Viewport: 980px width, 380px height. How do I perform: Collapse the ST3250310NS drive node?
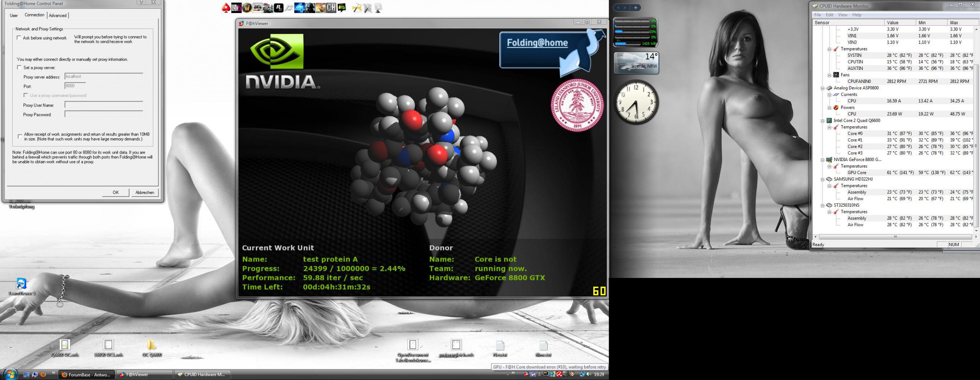click(x=823, y=205)
